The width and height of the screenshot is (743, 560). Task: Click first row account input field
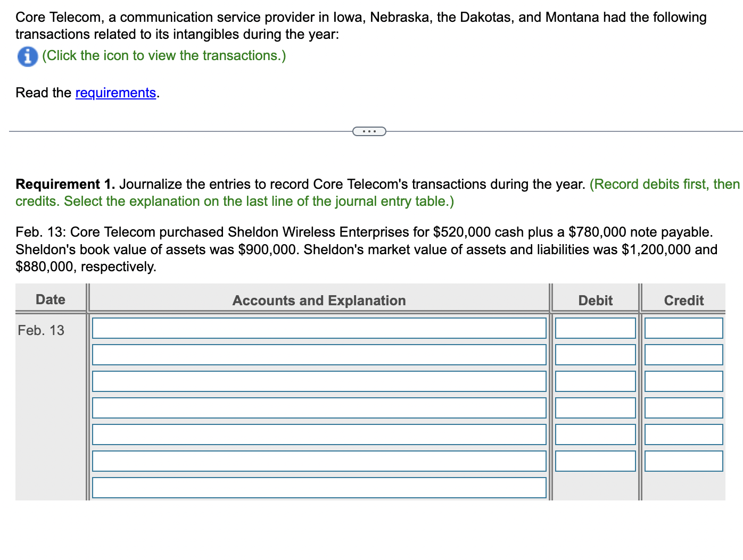pyautogui.click(x=319, y=328)
